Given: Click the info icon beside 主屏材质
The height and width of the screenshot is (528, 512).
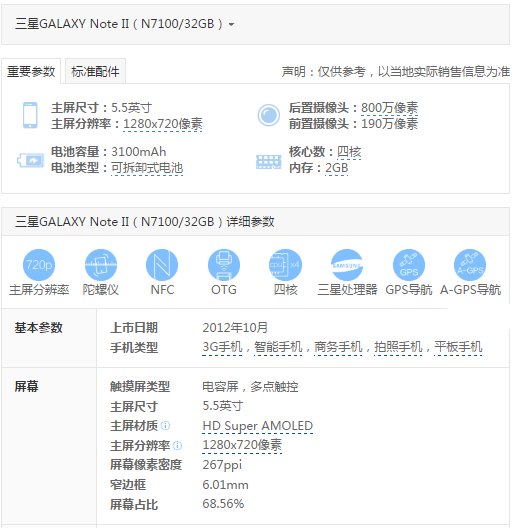Looking at the screenshot, I should (x=165, y=426).
